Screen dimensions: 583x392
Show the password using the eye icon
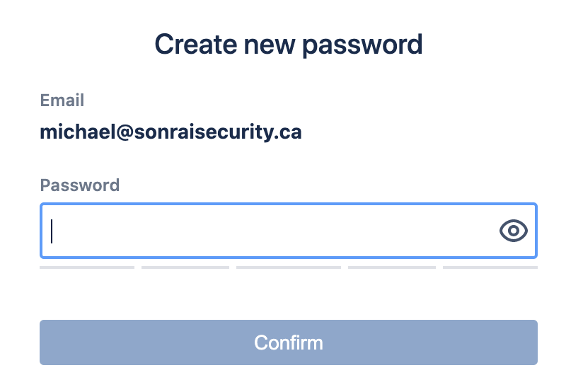coord(513,231)
